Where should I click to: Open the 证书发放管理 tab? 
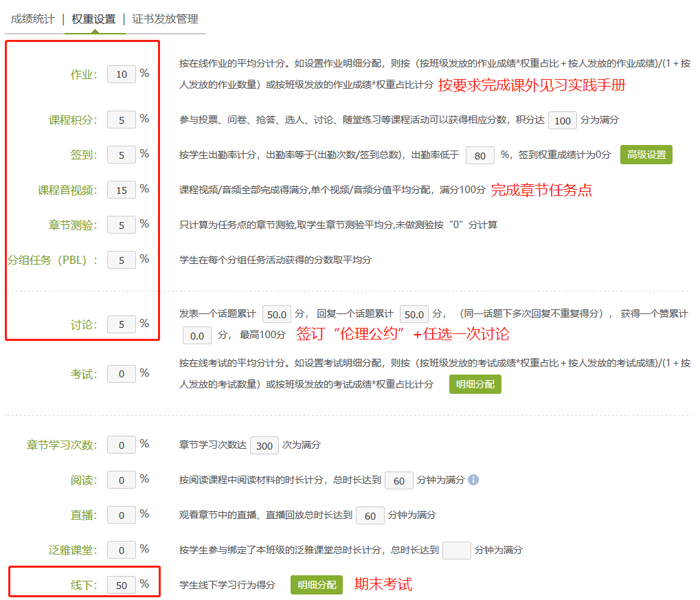pos(165,20)
